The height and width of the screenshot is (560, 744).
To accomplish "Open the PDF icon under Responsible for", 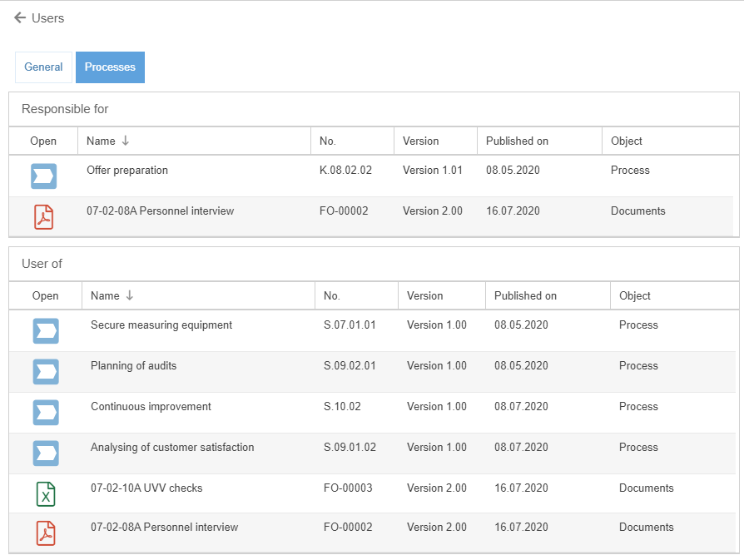I will pyautogui.click(x=43, y=217).
